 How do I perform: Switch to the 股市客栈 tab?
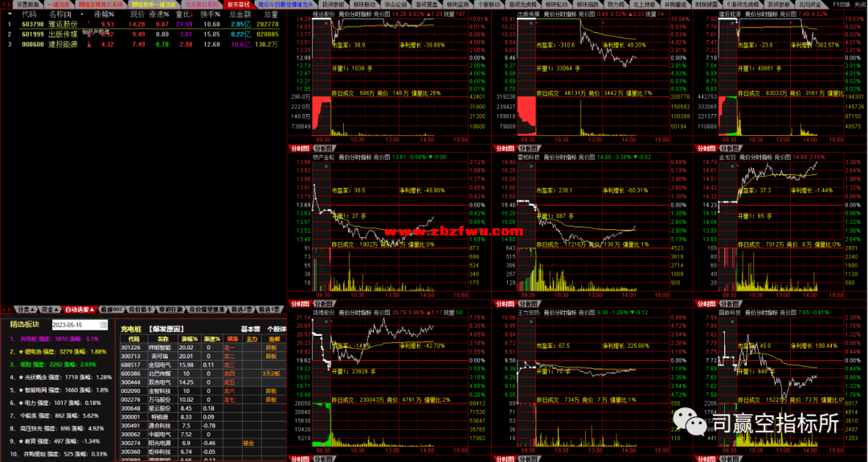[240, 4]
